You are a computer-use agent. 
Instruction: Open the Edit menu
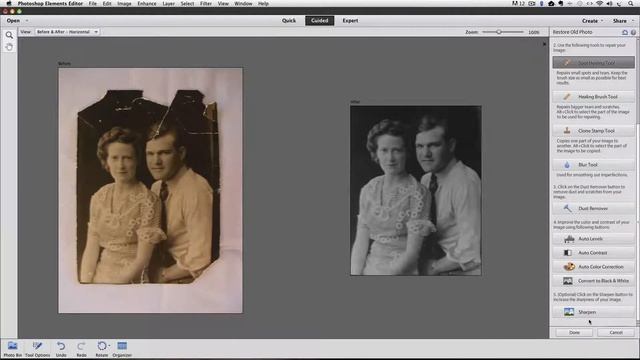point(107,3)
